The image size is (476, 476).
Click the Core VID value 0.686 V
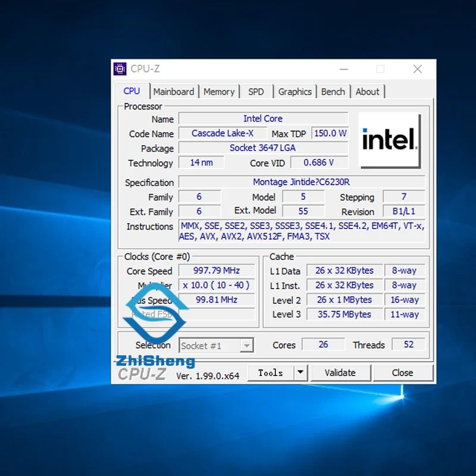tap(319, 162)
